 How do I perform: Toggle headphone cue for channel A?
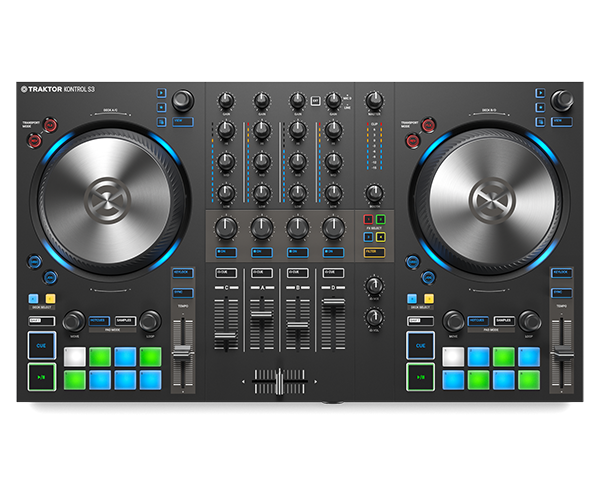click(x=262, y=273)
